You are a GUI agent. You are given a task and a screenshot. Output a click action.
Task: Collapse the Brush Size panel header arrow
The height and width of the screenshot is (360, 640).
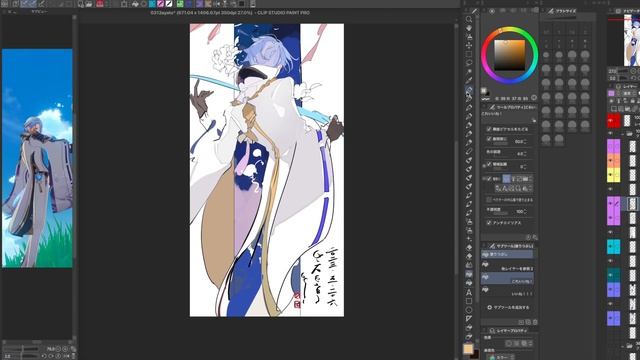click(543, 11)
